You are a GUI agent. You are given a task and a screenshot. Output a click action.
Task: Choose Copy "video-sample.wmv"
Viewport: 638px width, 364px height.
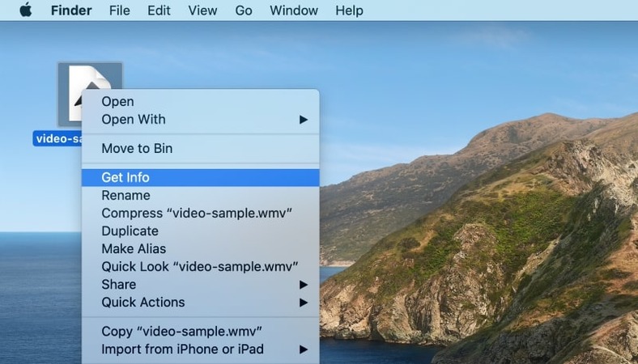click(200, 331)
